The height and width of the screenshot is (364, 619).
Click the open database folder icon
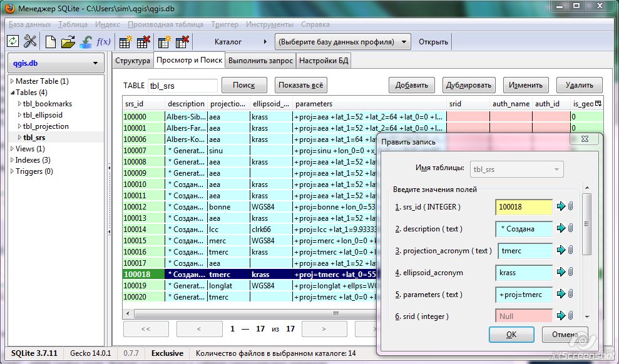pyautogui.click(x=68, y=41)
